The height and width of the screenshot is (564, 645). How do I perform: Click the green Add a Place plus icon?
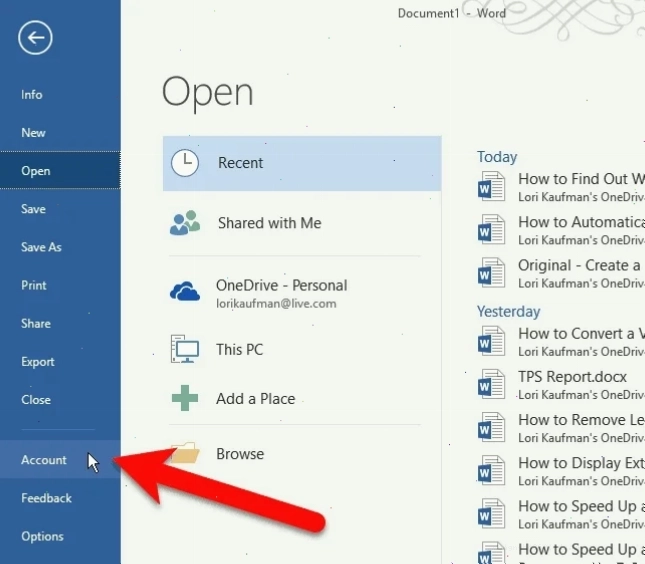pyautogui.click(x=185, y=398)
